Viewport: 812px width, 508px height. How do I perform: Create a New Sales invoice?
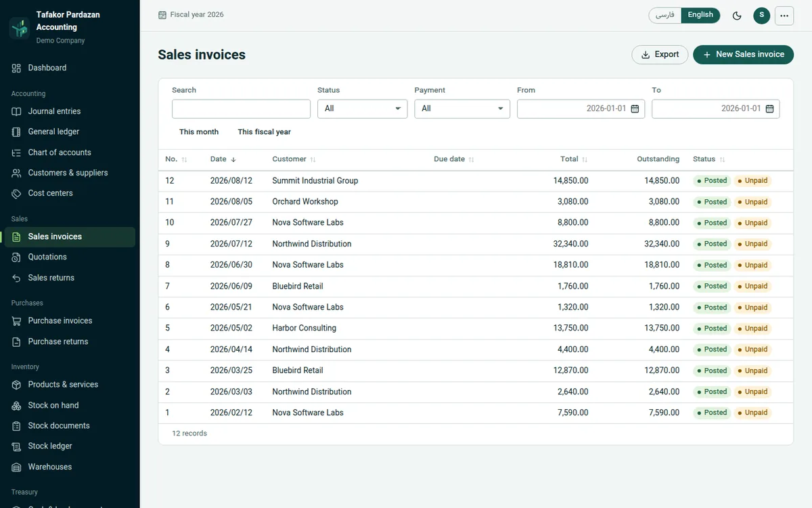(x=743, y=55)
